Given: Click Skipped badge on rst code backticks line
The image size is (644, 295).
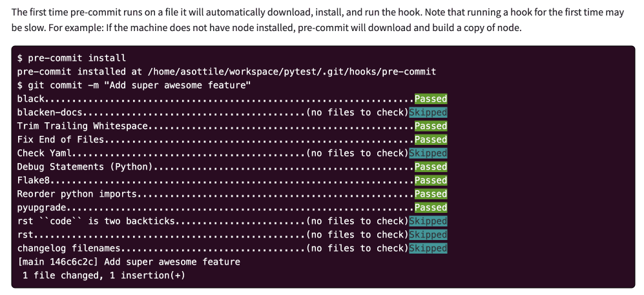Looking at the screenshot, I should click(428, 221).
